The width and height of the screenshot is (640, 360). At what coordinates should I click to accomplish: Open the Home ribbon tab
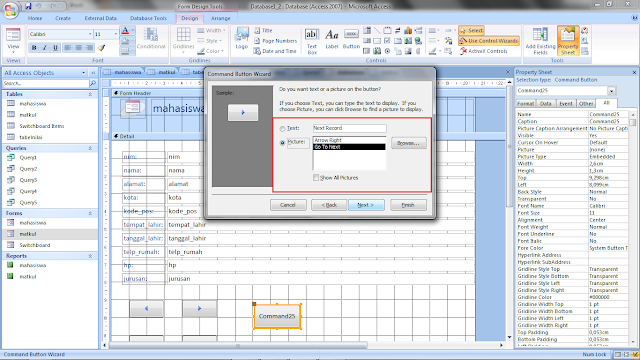tap(35, 18)
